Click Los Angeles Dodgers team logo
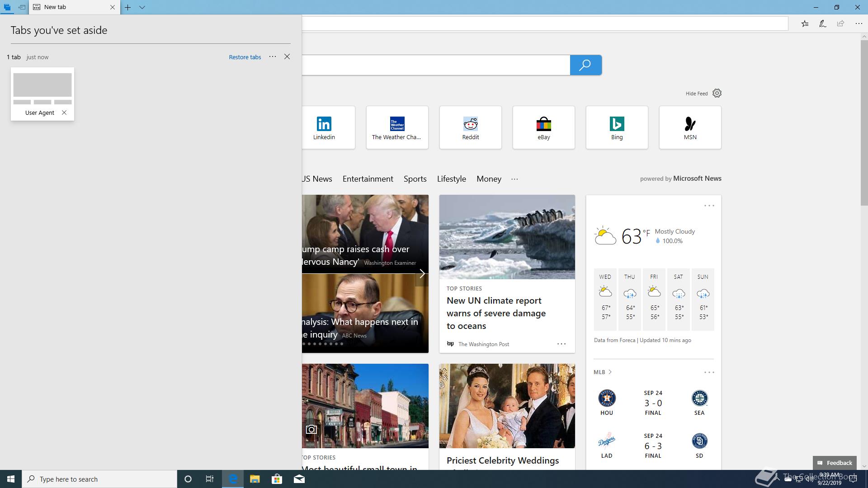The width and height of the screenshot is (868, 488). (x=607, y=441)
